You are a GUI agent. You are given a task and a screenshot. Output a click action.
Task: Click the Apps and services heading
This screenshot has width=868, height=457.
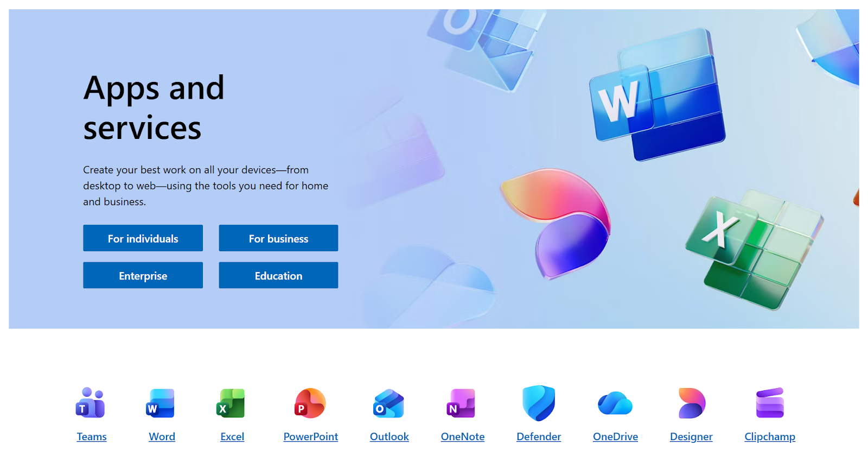coord(154,107)
